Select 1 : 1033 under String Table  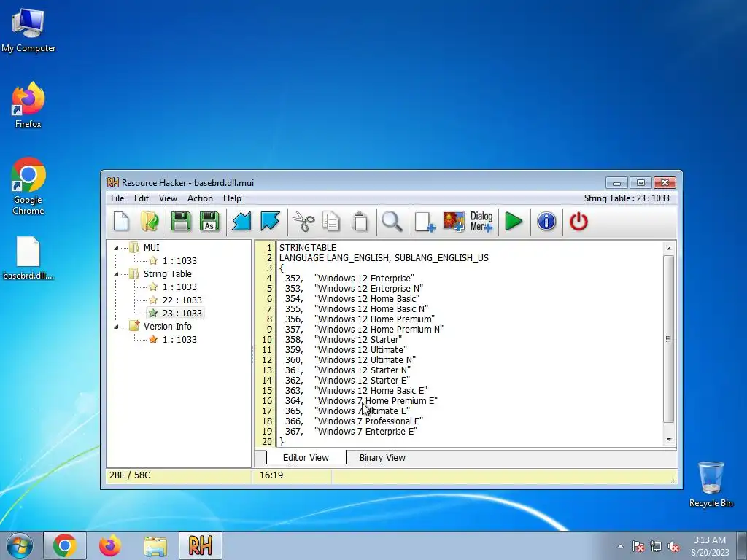pos(179,287)
